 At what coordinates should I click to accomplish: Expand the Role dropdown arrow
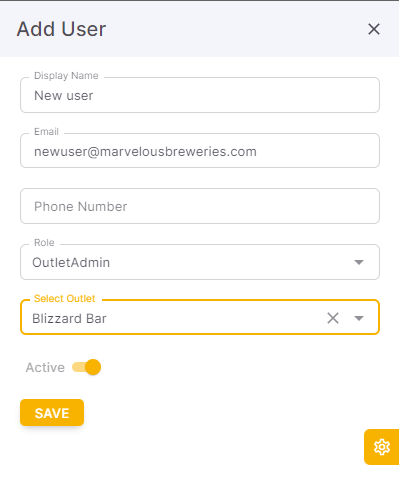[359, 262]
